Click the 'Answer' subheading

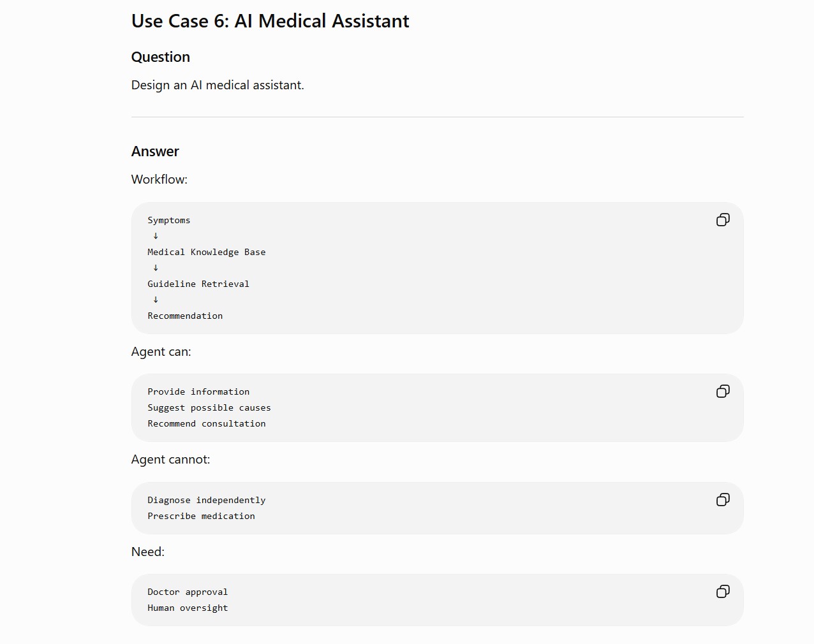pos(155,152)
